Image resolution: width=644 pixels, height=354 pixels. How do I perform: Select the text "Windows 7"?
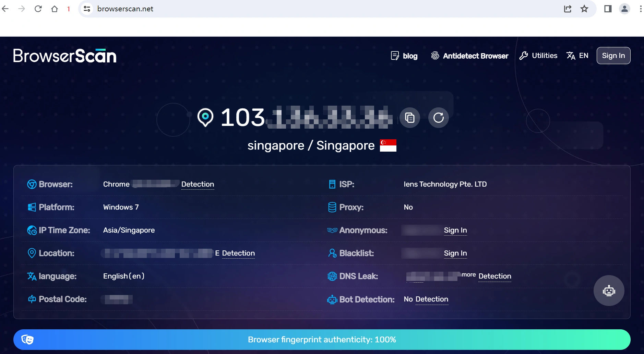pyautogui.click(x=121, y=207)
